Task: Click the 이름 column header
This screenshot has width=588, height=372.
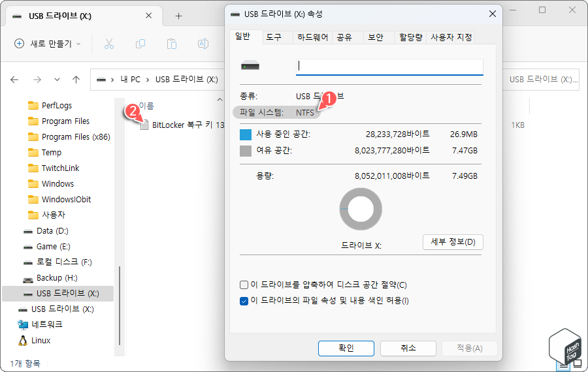Action: [146, 106]
